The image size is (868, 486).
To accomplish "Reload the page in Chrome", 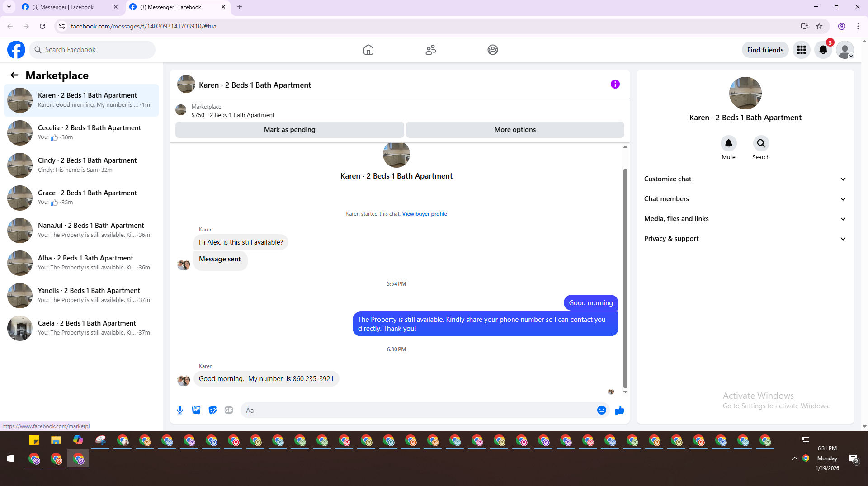I will [42, 26].
